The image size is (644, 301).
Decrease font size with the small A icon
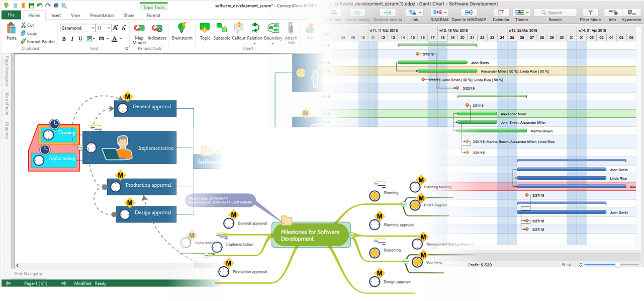[x=124, y=28]
